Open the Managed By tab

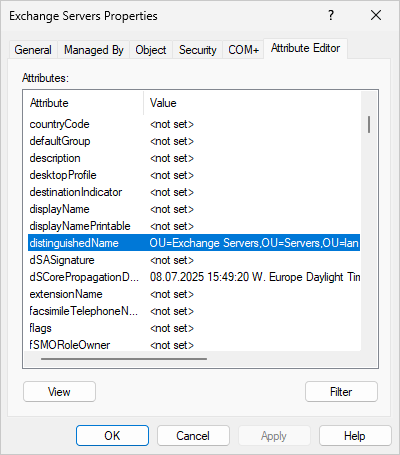pos(94,50)
